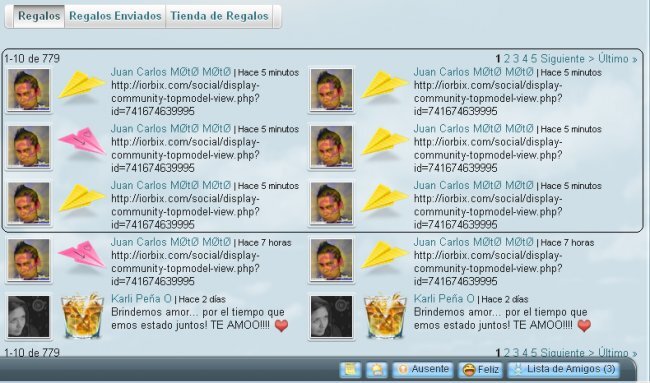The width and height of the screenshot is (650, 383).
Task: Open the Ausente status dropdown
Action: tap(423, 369)
